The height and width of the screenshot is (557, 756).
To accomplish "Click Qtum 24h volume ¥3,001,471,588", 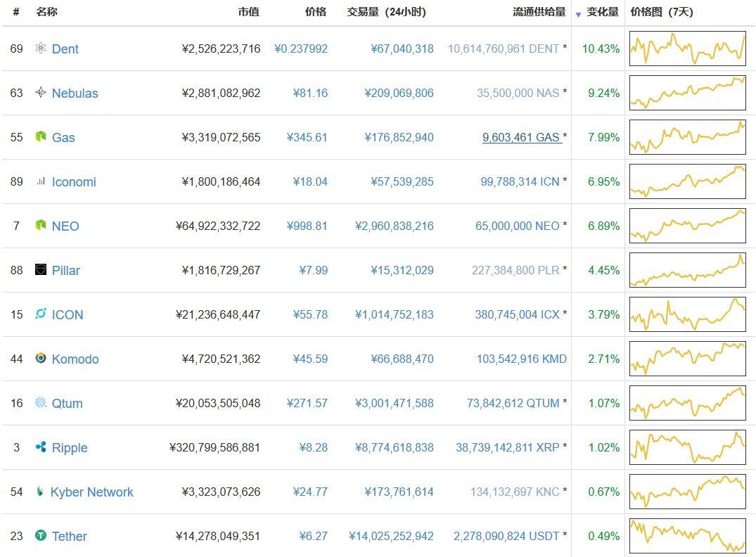I will (x=395, y=404).
